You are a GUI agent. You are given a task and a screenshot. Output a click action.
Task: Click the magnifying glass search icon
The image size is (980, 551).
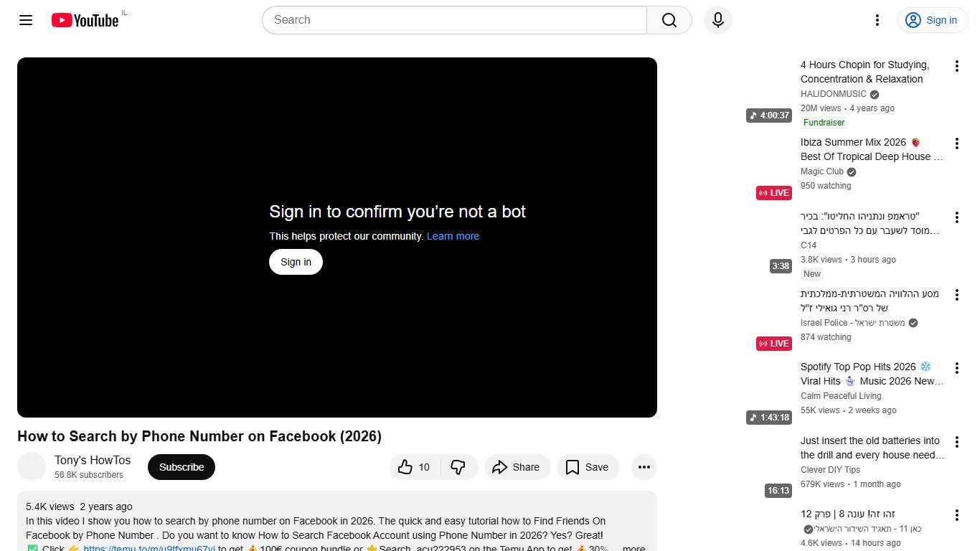(668, 19)
